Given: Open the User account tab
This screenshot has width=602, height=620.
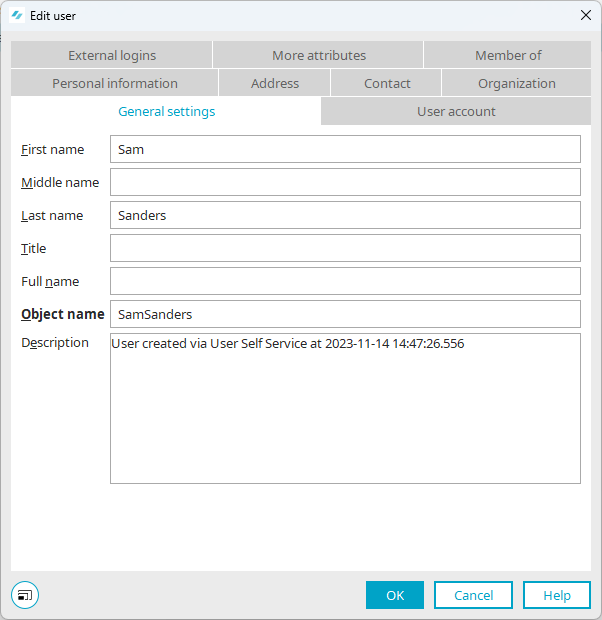Looking at the screenshot, I should point(456,111).
